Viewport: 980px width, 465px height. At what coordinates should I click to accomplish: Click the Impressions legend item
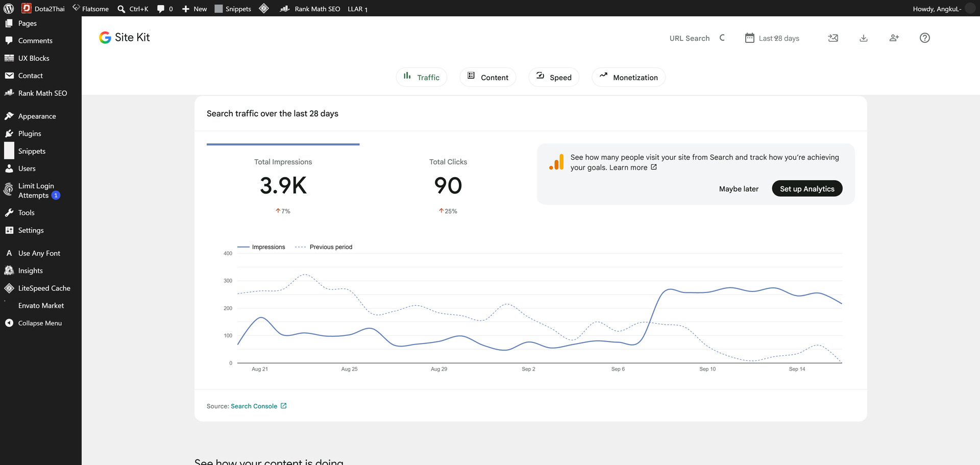pos(261,247)
